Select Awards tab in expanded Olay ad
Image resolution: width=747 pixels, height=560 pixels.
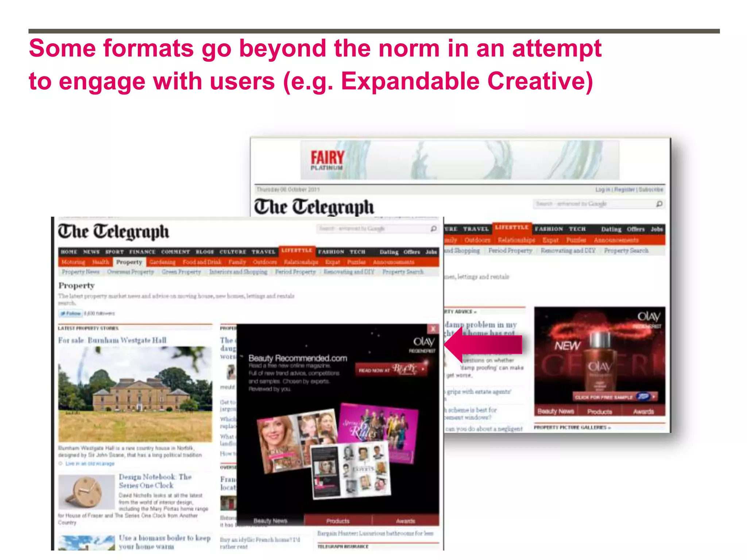click(406, 521)
